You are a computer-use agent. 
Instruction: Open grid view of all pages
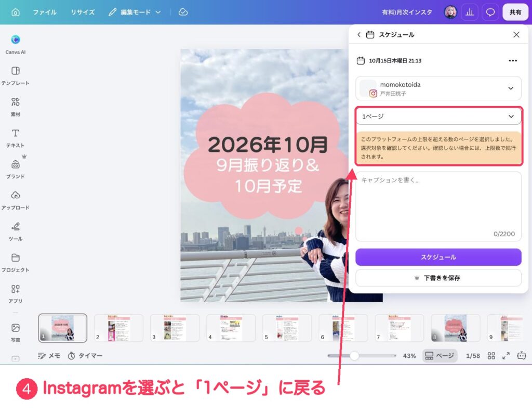pos(491,356)
